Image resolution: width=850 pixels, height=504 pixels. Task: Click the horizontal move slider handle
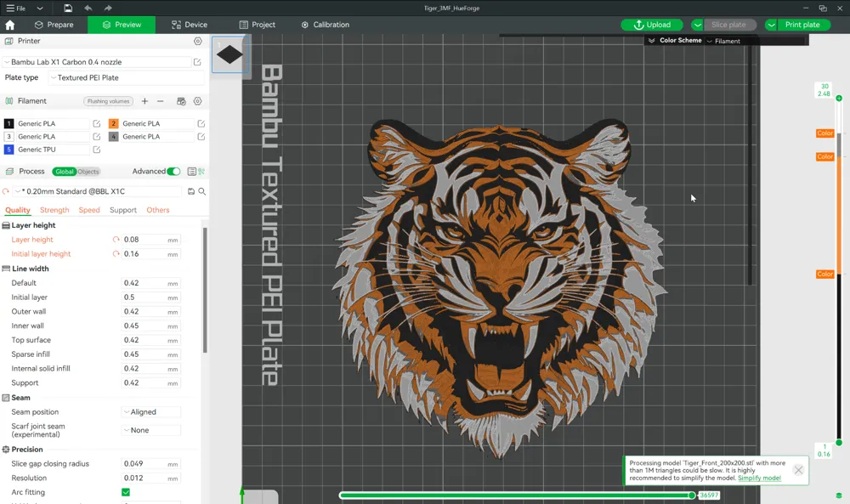(x=692, y=496)
